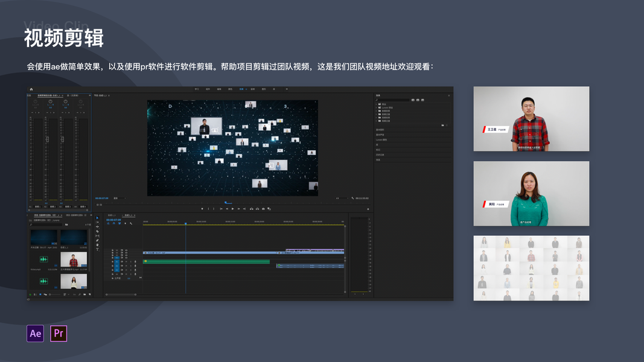This screenshot has width=644, height=362.
Task: Click the Premiere home icon
Action: (x=31, y=89)
